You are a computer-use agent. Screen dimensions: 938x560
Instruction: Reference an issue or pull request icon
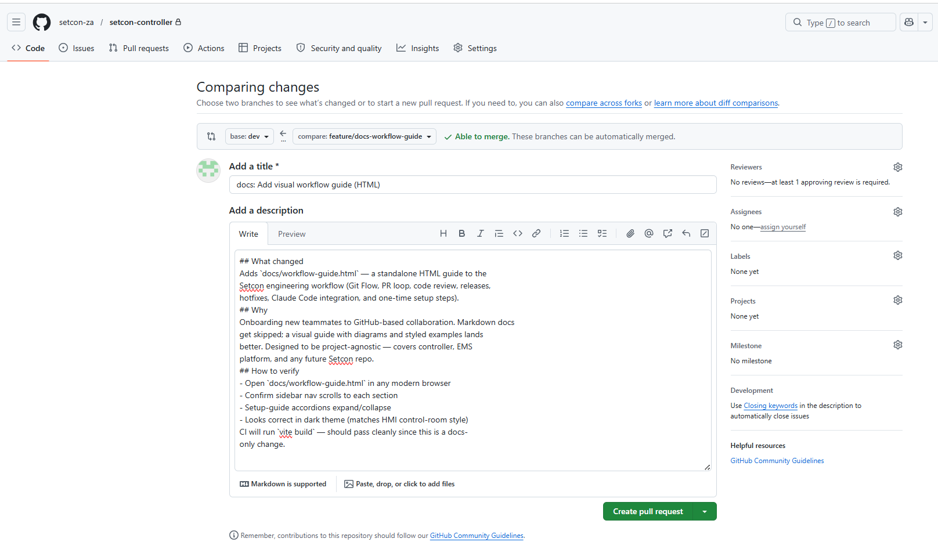668,233
